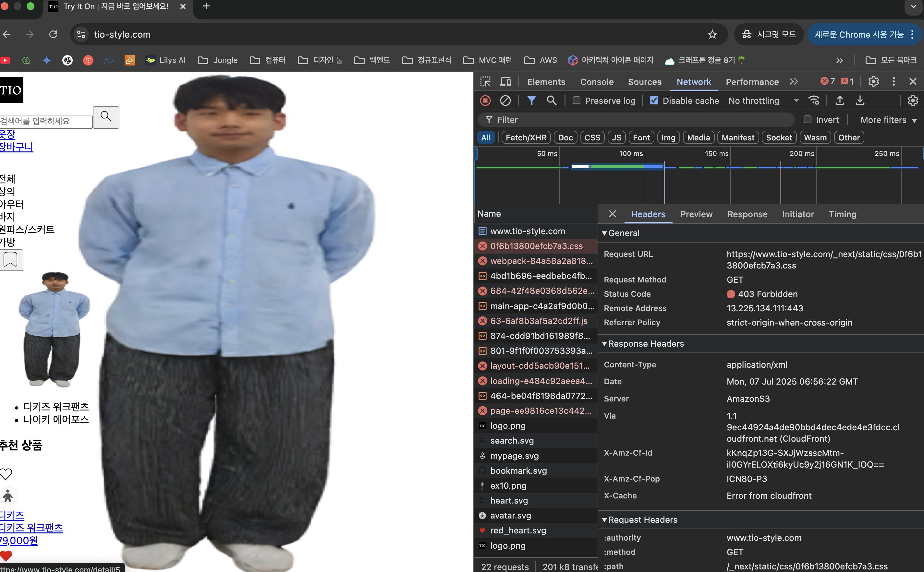Export HAR file with the download icon
The image size is (924, 572).
coord(860,100)
